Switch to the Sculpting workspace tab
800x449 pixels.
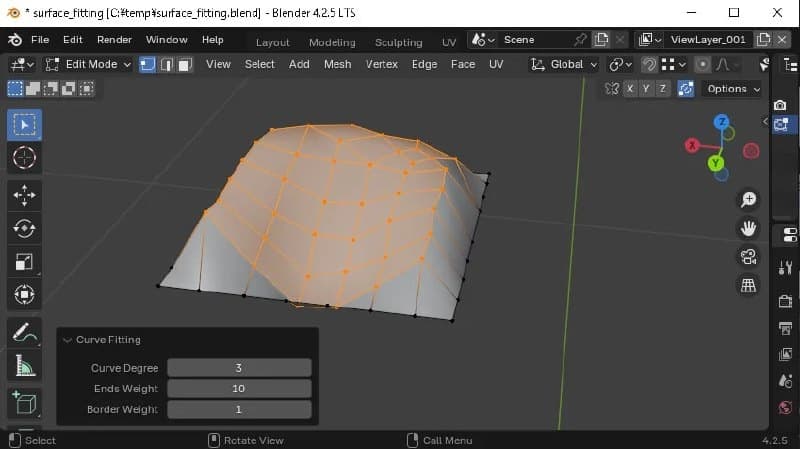coord(398,42)
